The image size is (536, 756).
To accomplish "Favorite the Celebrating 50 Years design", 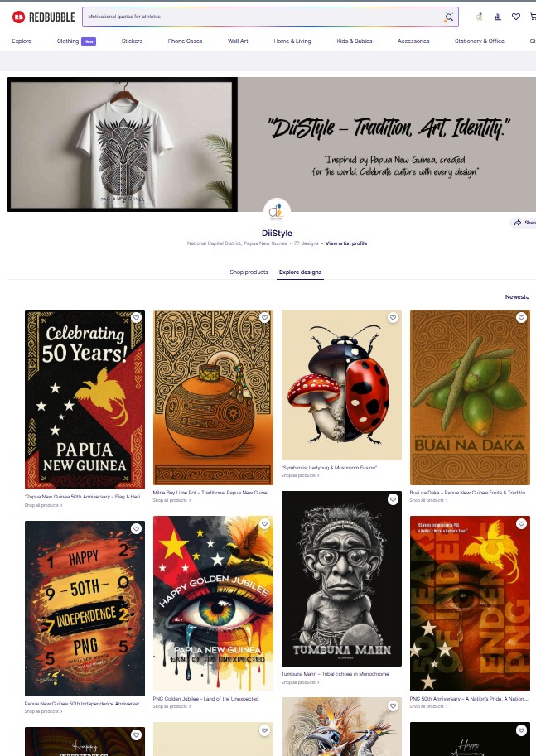I will coord(136,317).
